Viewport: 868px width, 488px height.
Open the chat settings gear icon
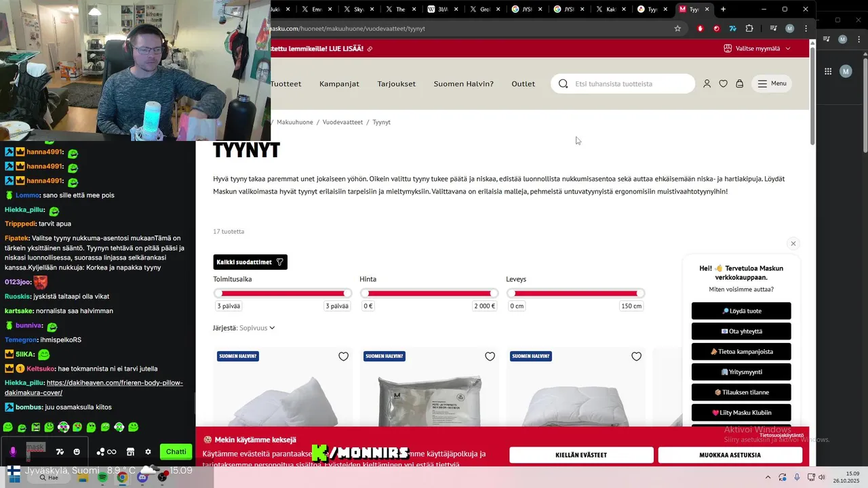click(x=148, y=451)
